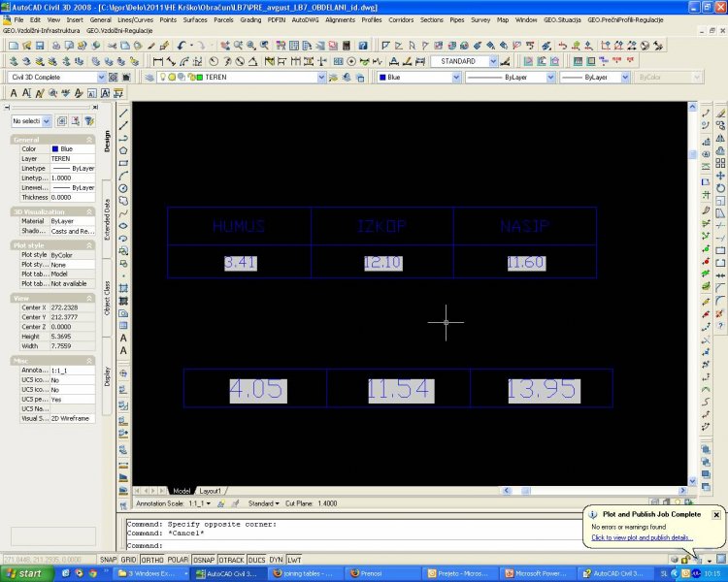This screenshot has width=728, height=582.
Task: Choose the Polygon draw tool
Action: (x=124, y=150)
